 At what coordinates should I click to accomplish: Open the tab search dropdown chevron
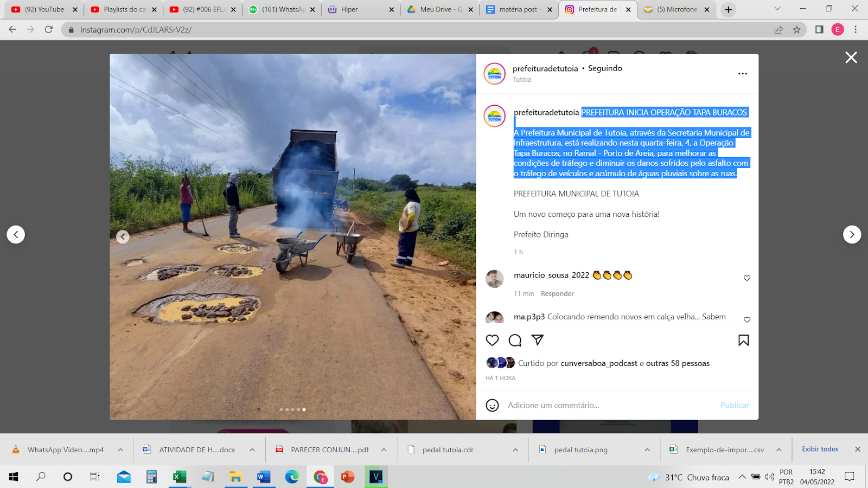tap(777, 9)
